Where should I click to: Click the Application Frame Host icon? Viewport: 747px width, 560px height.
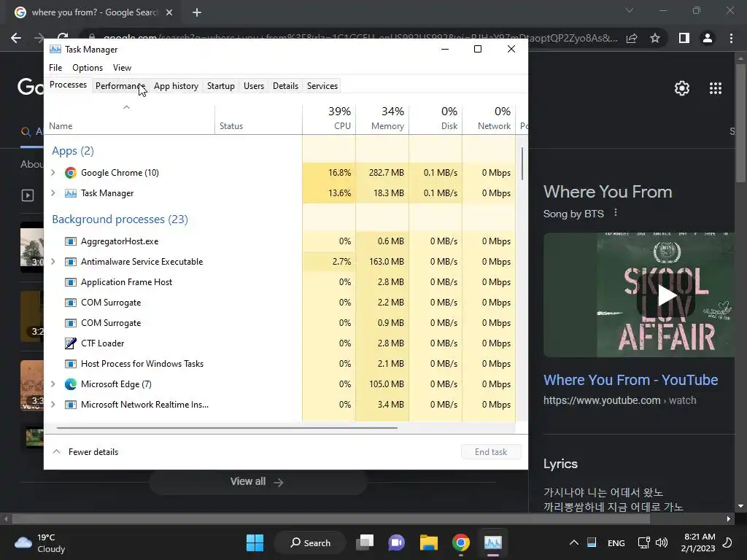tap(71, 282)
